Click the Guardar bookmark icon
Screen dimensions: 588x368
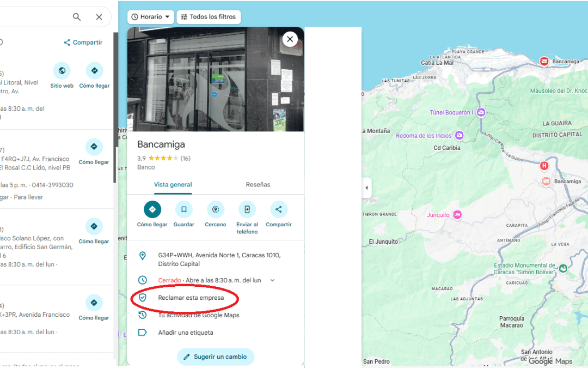click(183, 210)
